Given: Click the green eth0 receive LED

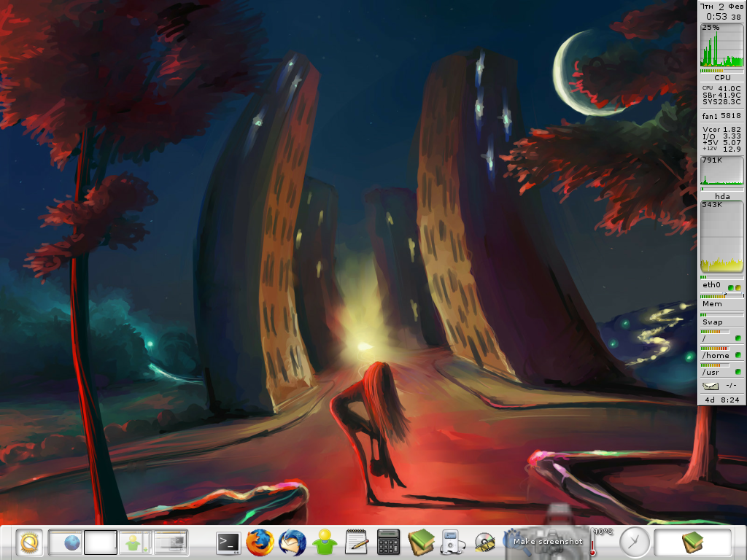Looking at the screenshot, I should (x=731, y=287).
